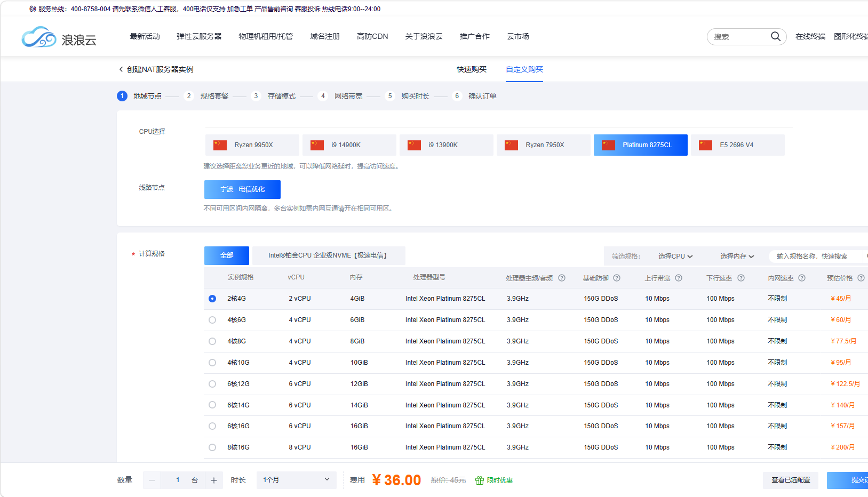Click the flag icon on Ryzen 9950X

pos(220,145)
